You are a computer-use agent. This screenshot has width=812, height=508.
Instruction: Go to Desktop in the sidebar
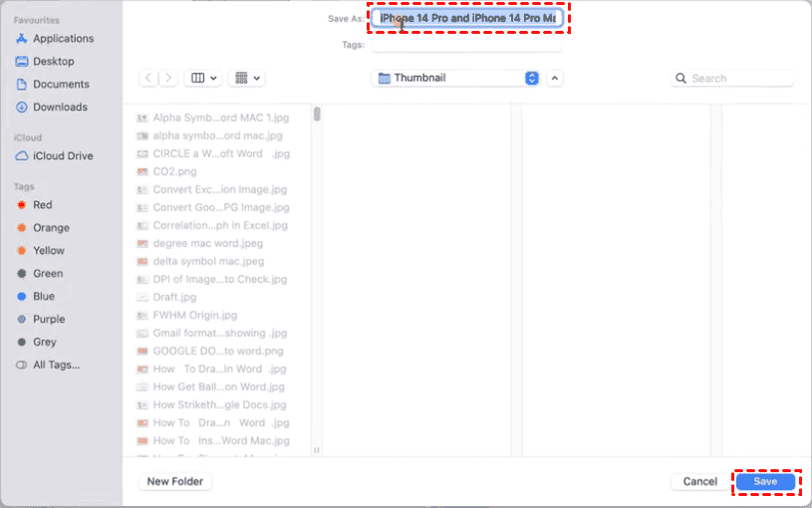click(45, 61)
